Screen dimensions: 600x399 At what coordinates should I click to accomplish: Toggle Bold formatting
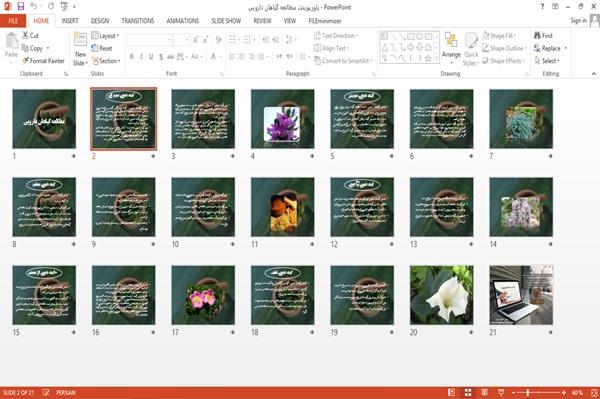[x=132, y=57]
